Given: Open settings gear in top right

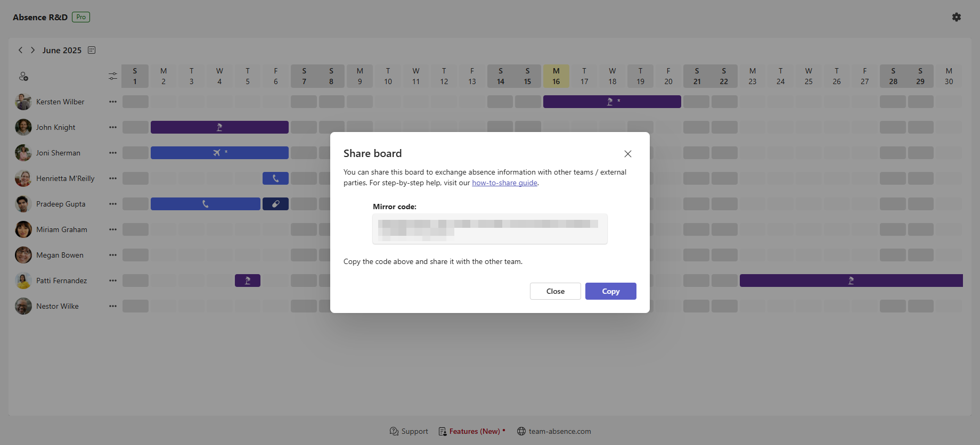Looking at the screenshot, I should click(x=957, y=17).
